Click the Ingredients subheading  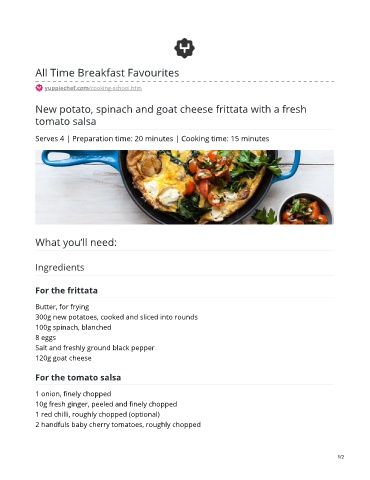pos(60,267)
